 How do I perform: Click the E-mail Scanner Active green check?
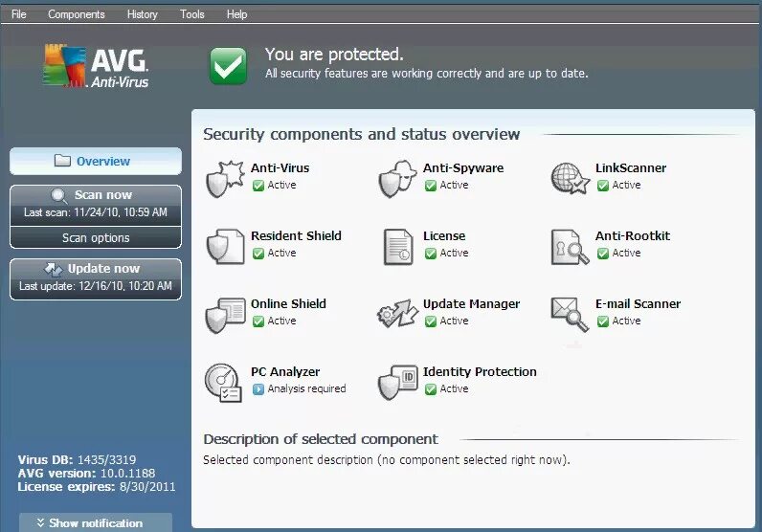point(603,321)
